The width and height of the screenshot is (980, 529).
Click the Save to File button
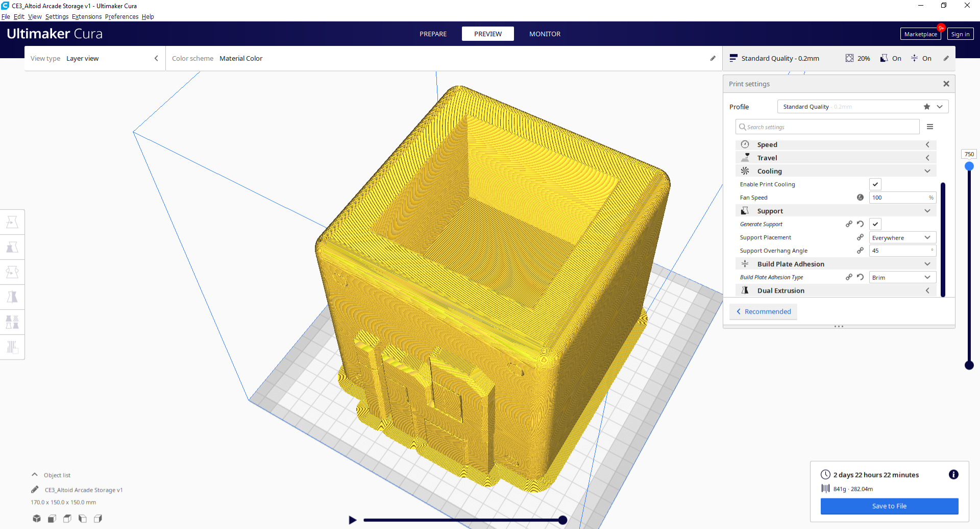point(889,506)
